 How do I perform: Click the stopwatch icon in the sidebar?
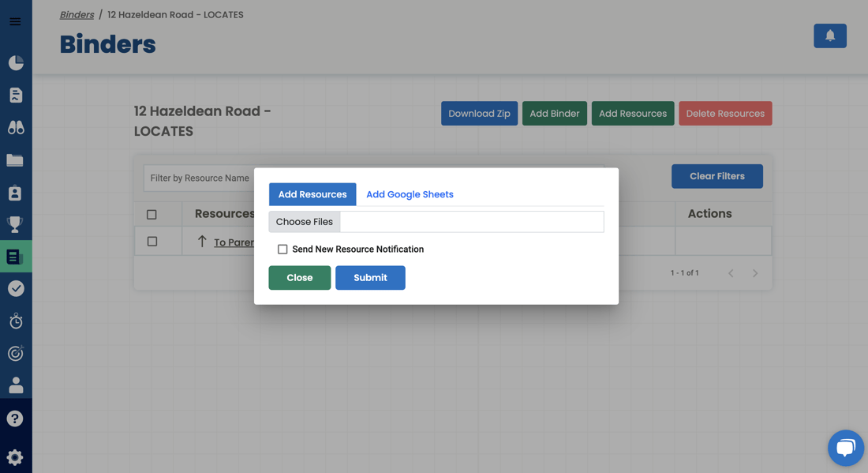(x=16, y=321)
